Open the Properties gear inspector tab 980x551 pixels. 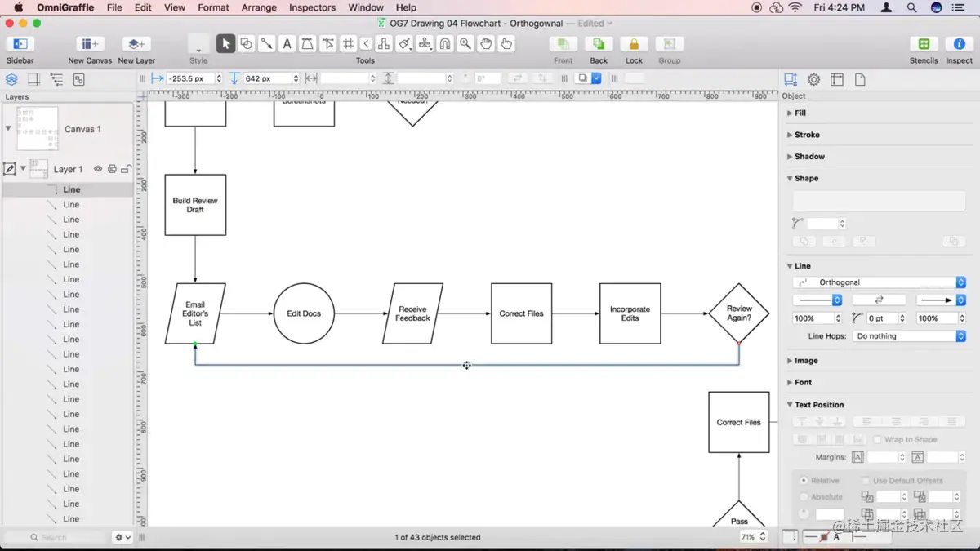click(x=813, y=79)
